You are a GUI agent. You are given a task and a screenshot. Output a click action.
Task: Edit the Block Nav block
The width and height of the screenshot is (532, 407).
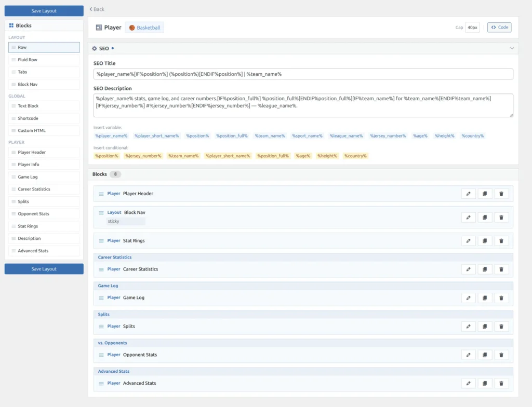tap(468, 218)
